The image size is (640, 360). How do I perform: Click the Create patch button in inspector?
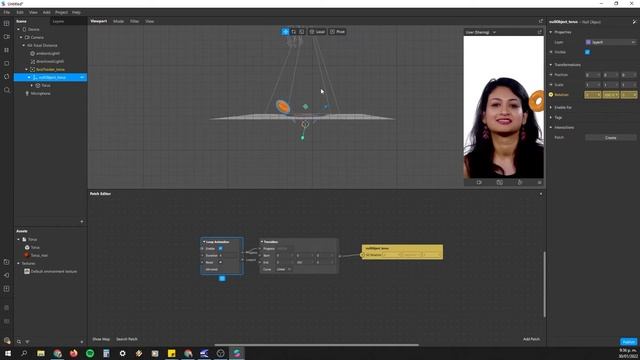611,138
